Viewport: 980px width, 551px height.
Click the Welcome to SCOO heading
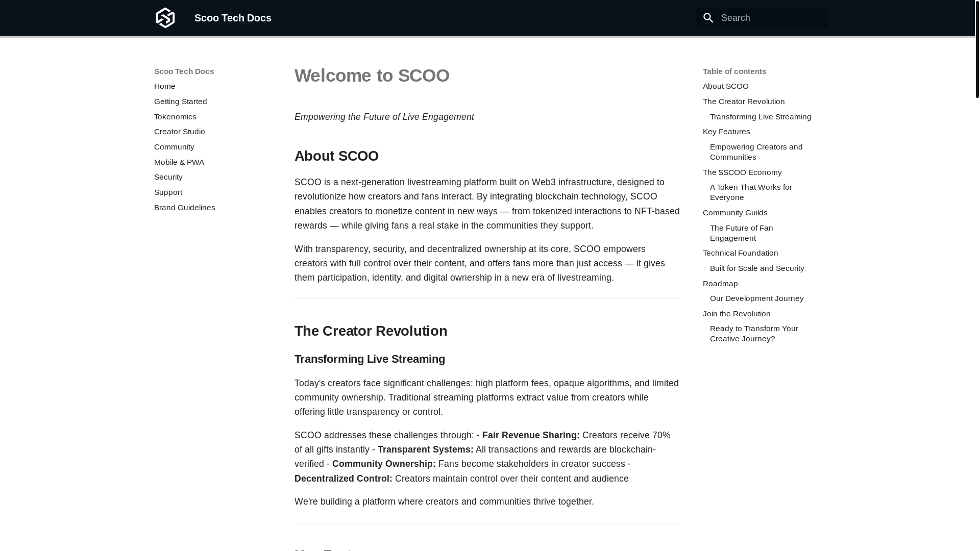tap(372, 76)
